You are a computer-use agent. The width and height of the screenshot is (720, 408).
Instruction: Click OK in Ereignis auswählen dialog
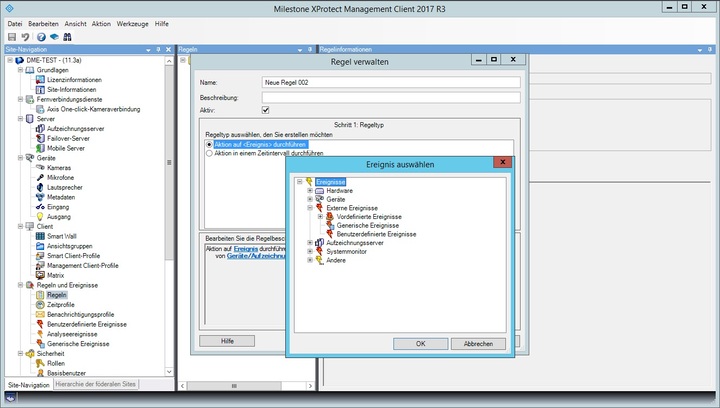419,343
